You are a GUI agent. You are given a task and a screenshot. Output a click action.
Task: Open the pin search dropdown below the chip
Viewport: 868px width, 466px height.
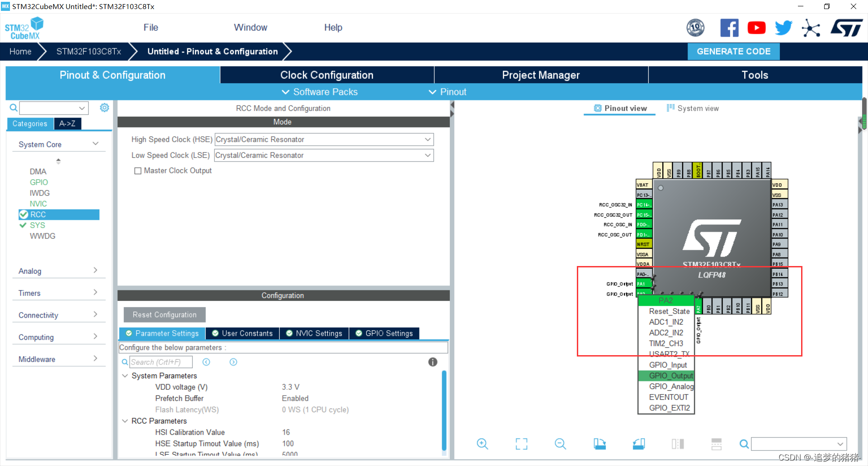click(x=799, y=444)
